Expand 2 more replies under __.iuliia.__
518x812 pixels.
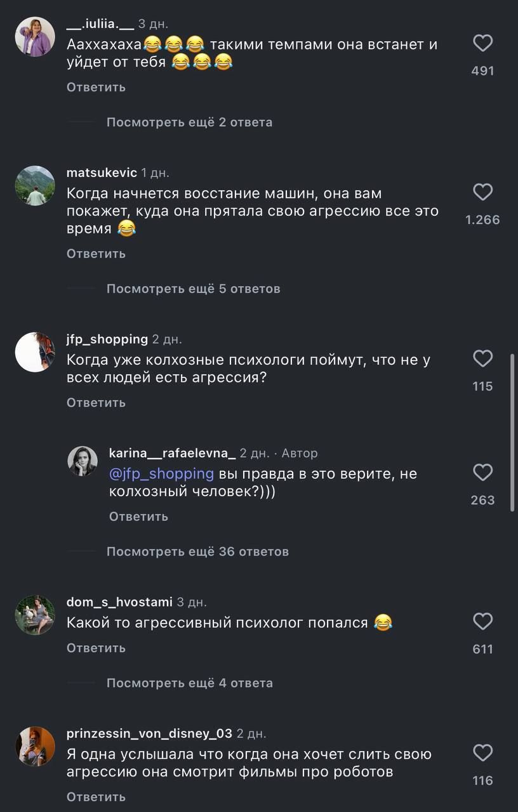[x=189, y=122]
